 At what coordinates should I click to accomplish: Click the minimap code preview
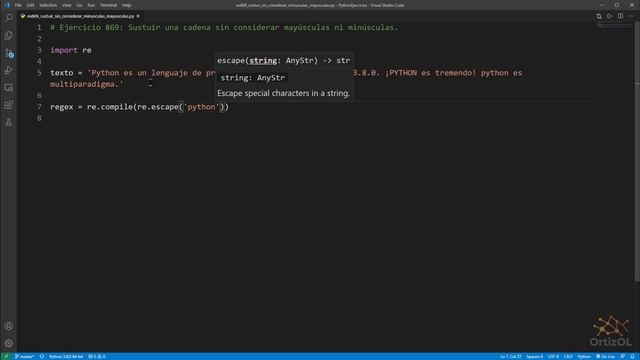coord(614,25)
